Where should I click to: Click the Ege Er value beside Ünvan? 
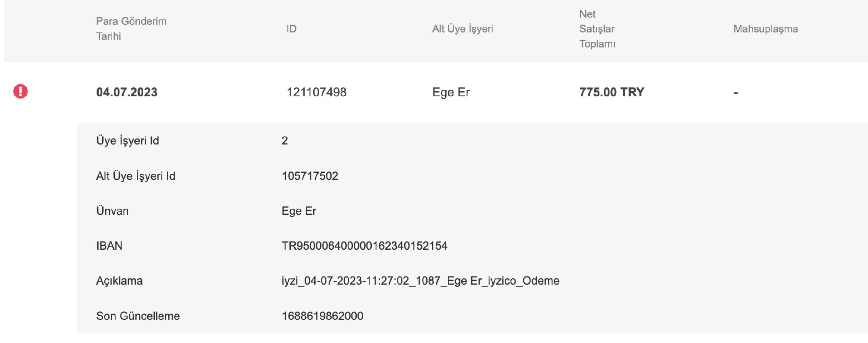(299, 211)
